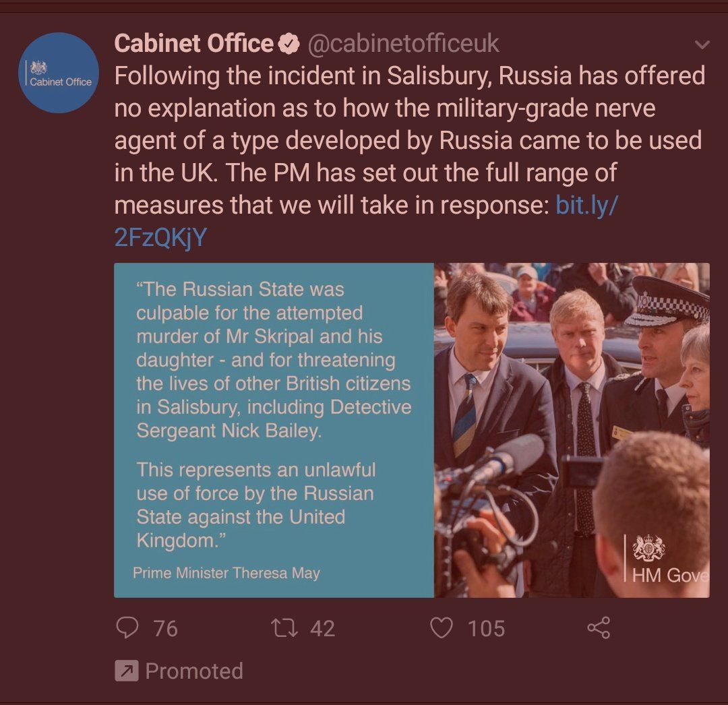
Task: Click the tweet text about Salisbury incident
Action: 410,156
